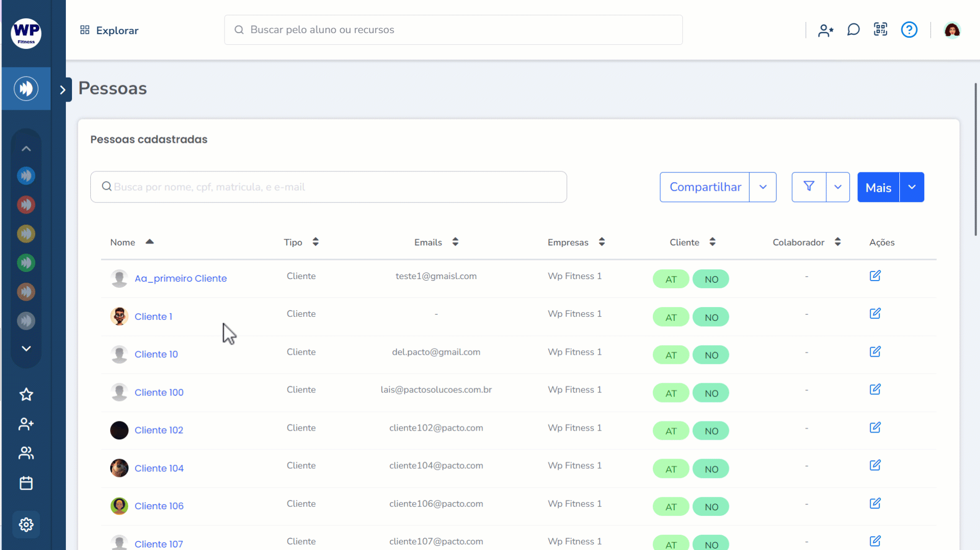Focus the name, cpf, matricula search field
Image resolution: width=980 pixels, height=550 pixels.
coord(329,187)
